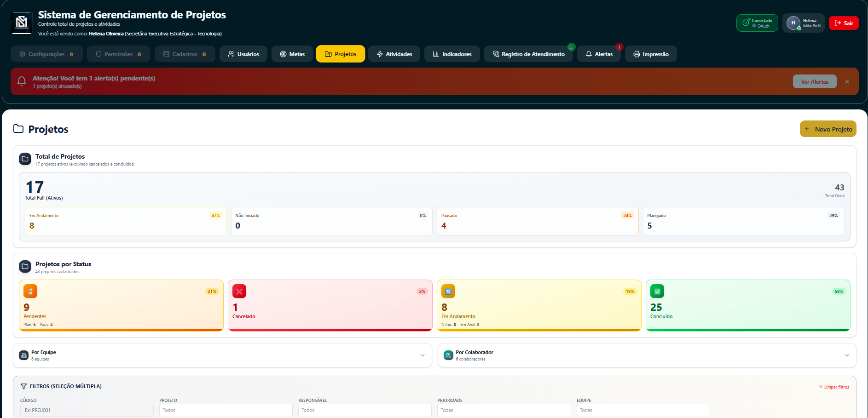Click the Helena avatar circle
The height and width of the screenshot is (418, 868).
[x=793, y=23]
